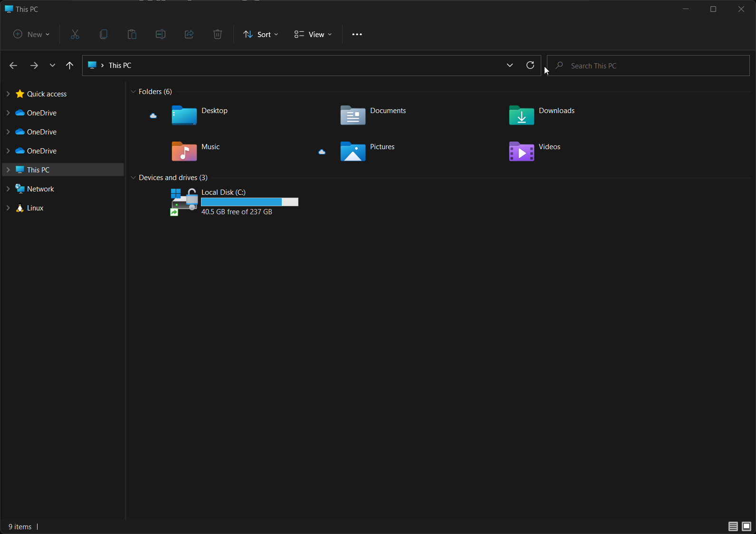The width and height of the screenshot is (756, 534).
Task: Open the See more ellipsis menu
Action: pos(357,34)
